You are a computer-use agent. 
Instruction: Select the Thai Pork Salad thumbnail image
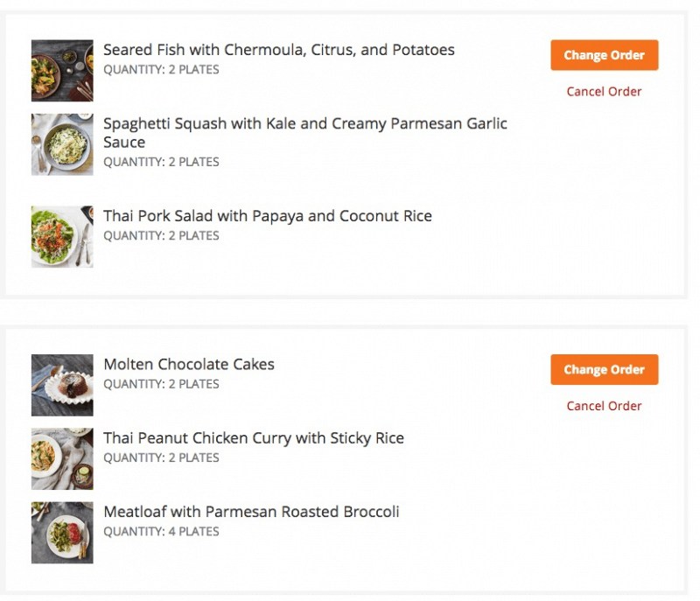62,236
